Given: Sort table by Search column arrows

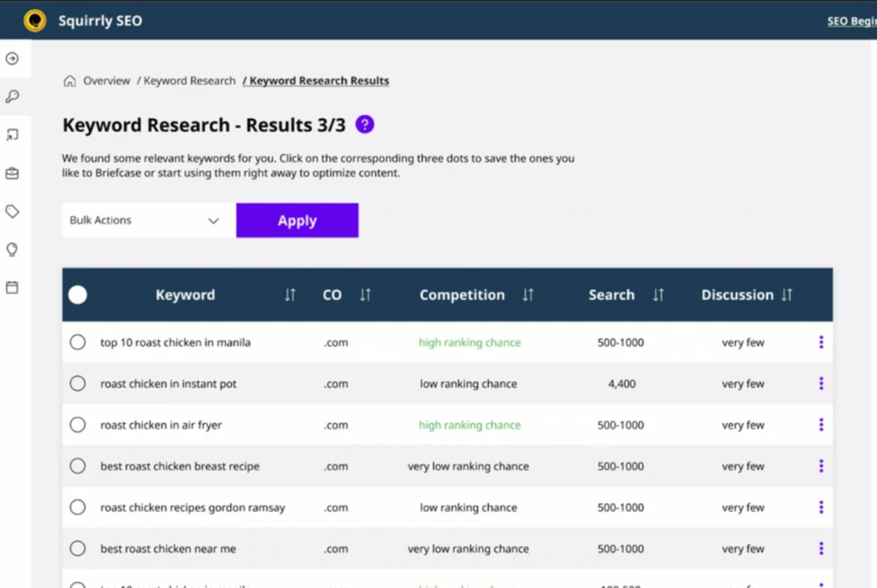Looking at the screenshot, I should (x=659, y=294).
